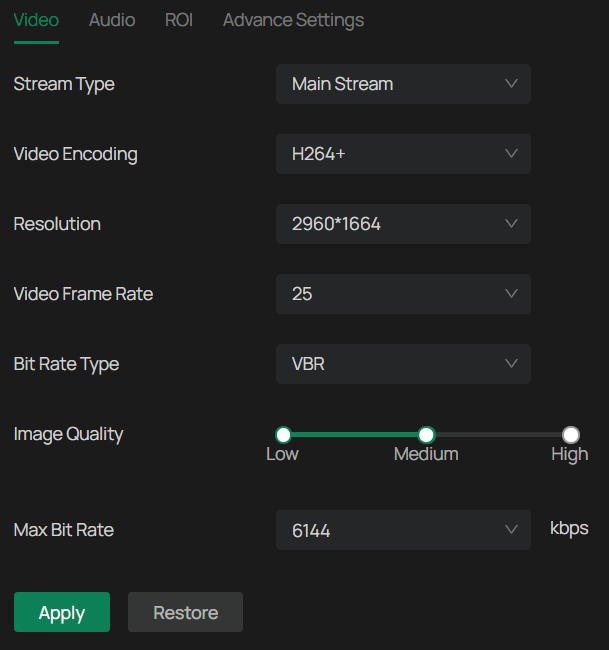Switch to the Video tab
This screenshot has width=609, height=650.
tap(36, 20)
